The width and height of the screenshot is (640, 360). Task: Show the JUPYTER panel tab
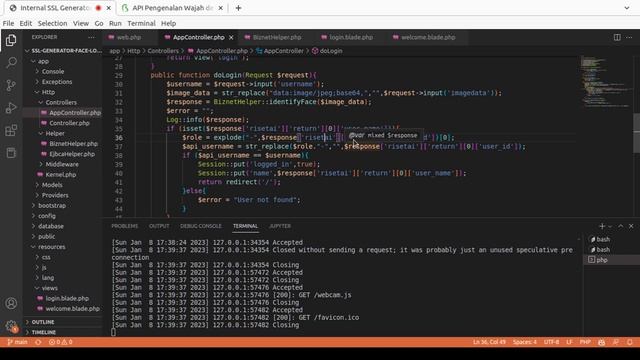point(280,226)
